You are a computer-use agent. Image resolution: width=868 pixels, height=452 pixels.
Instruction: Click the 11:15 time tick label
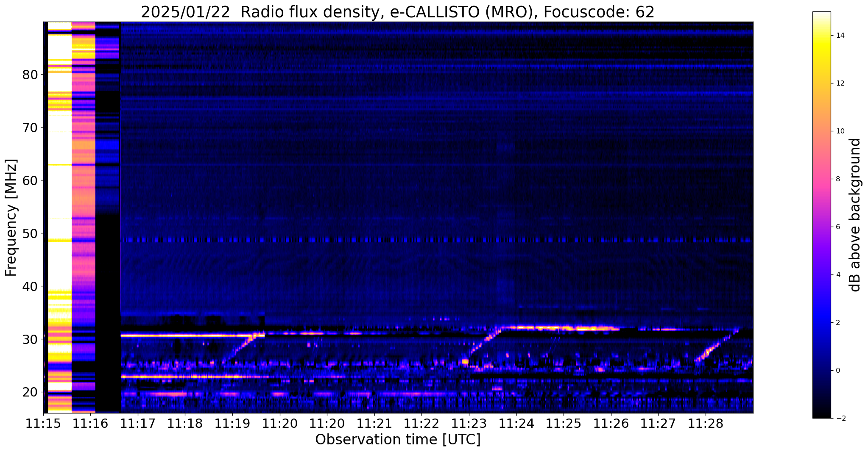pos(43,424)
